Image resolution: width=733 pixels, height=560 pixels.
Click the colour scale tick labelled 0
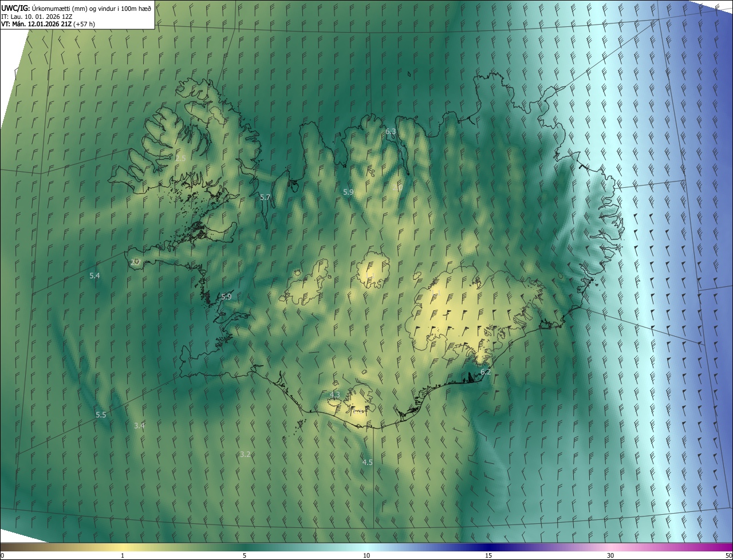pos(2,555)
